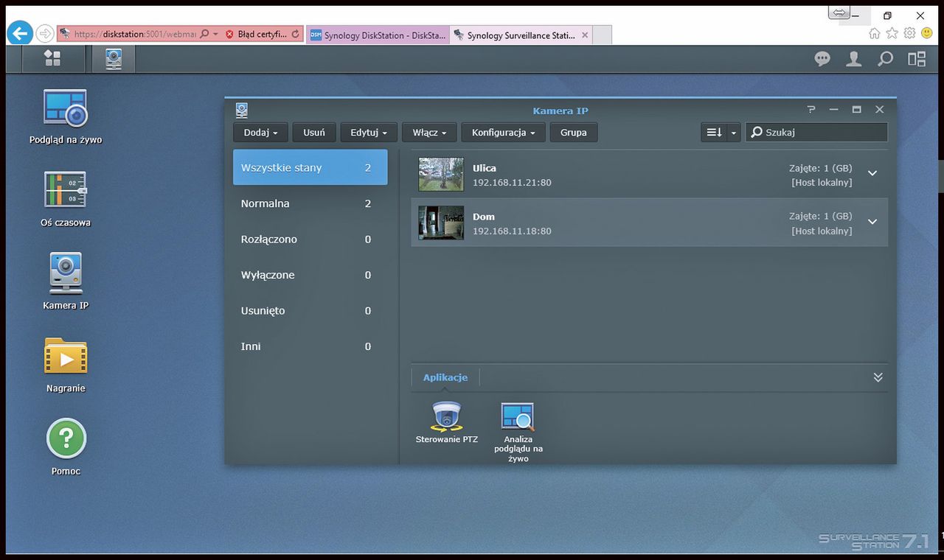Open the list view mode dropdown arrow
This screenshot has width=944, height=560.
coord(733,133)
